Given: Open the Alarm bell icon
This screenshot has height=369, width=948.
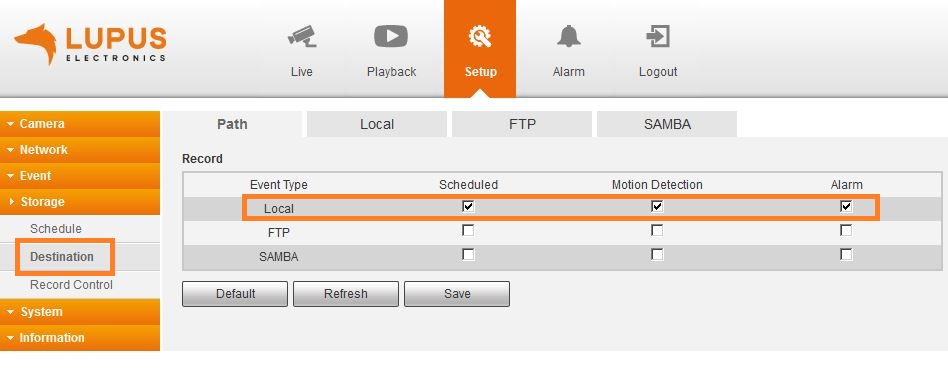Looking at the screenshot, I should tap(568, 36).
